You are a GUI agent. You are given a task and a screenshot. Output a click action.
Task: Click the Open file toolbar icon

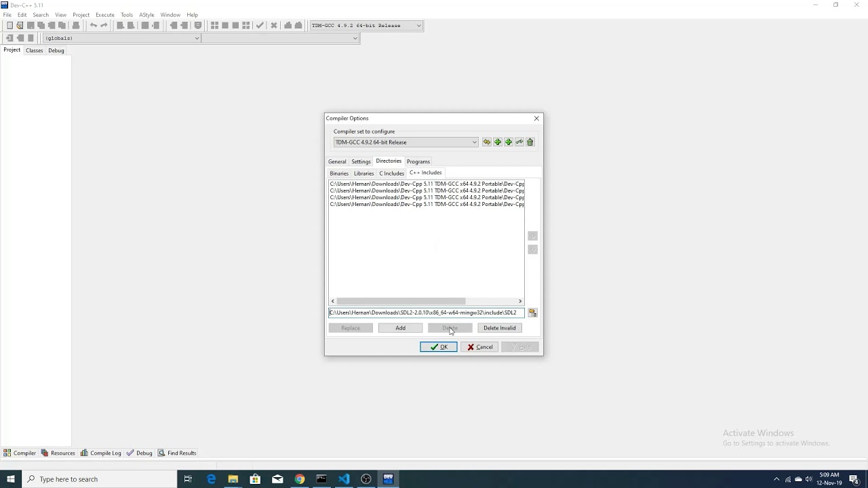click(20, 26)
